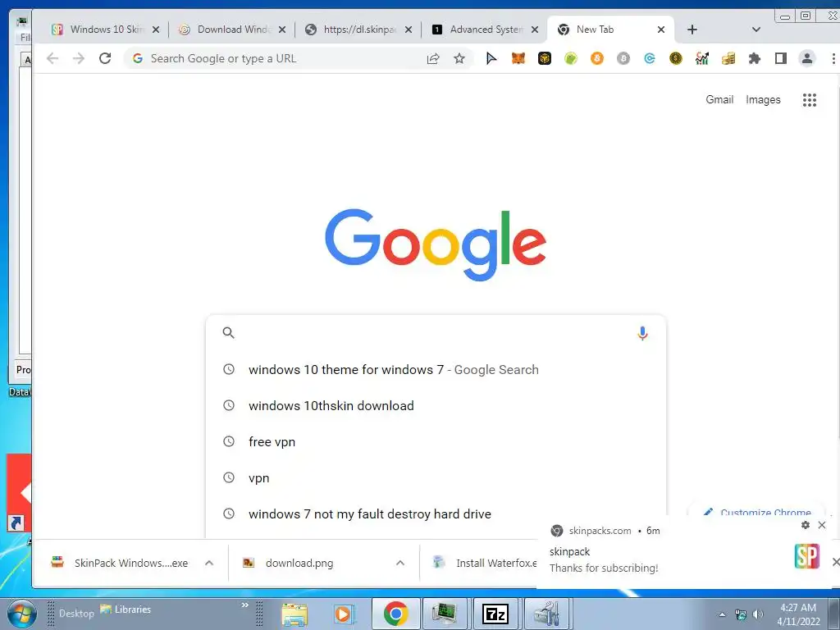Open the green circular extension icon

pos(571,58)
